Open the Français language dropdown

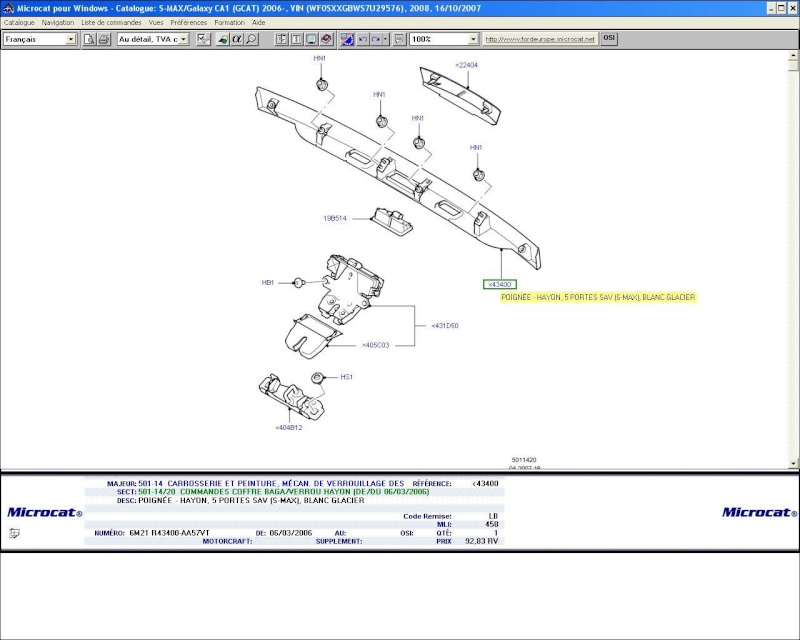71,39
